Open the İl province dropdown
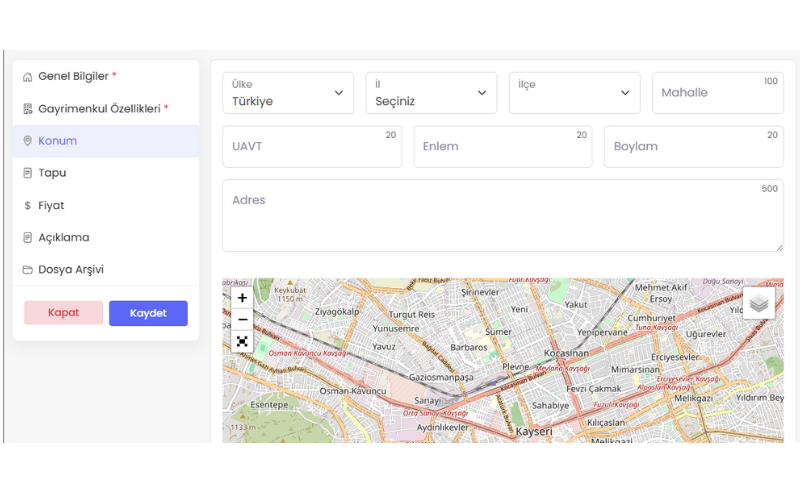The height and width of the screenshot is (500, 800). click(431, 93)
